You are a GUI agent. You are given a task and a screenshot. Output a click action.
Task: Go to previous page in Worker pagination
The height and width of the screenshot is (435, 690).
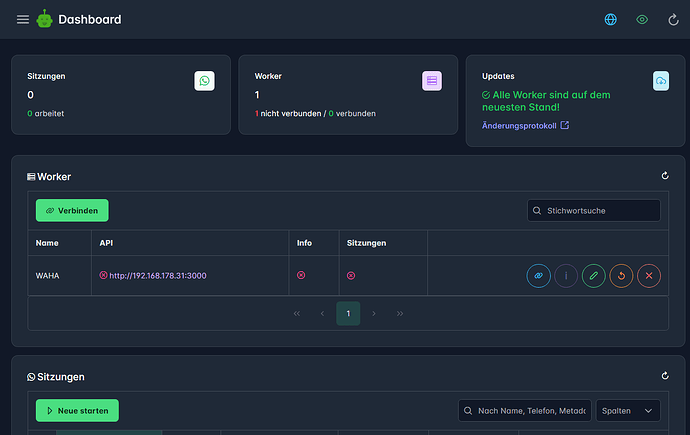pyautogui.click(x=323, y=314)
